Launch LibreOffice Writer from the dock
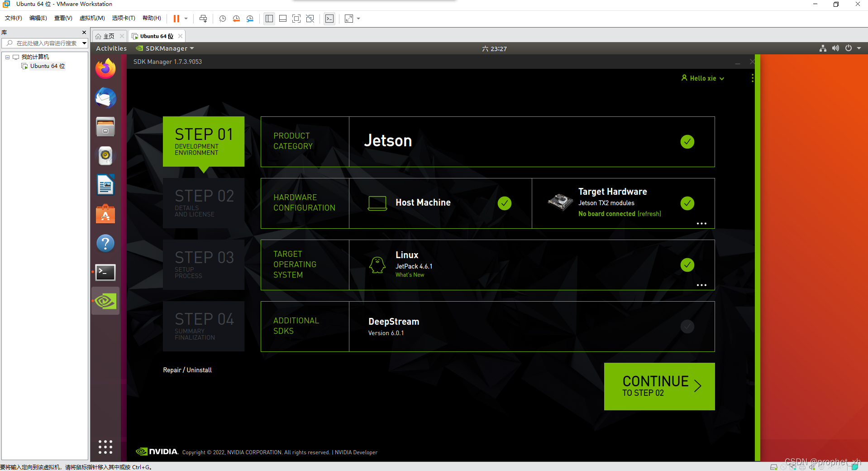 click(105, 185)
